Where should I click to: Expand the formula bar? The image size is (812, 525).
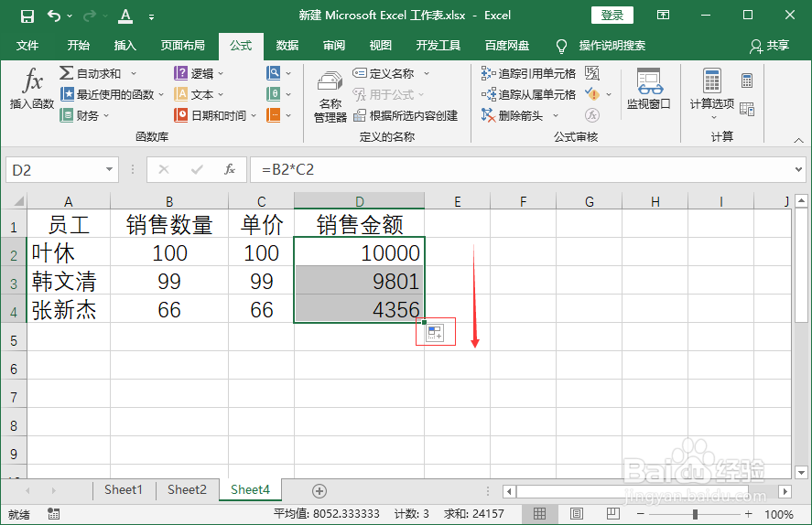[x=798, y=169]
